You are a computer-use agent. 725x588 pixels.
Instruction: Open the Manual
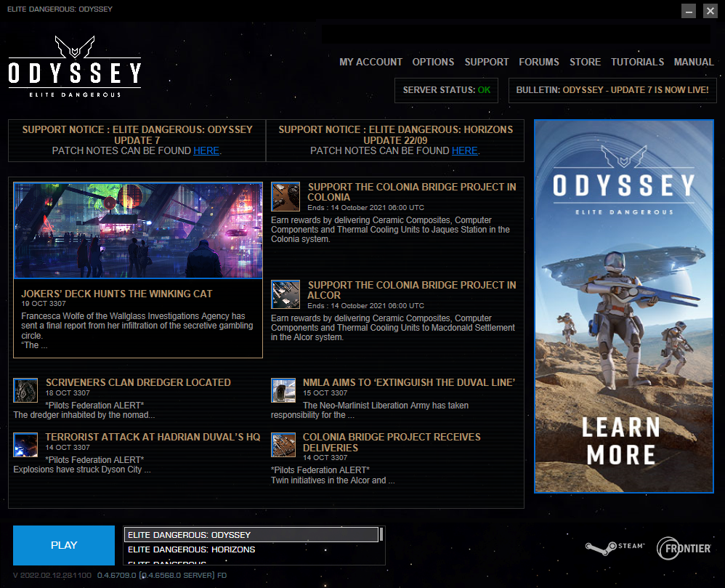[x=694, y=62]
